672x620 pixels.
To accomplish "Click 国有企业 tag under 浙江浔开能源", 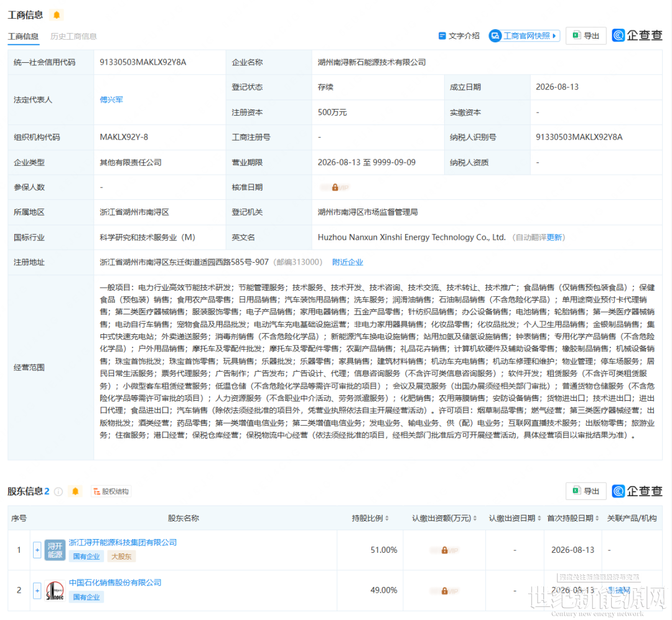I will tap(86, 557).
